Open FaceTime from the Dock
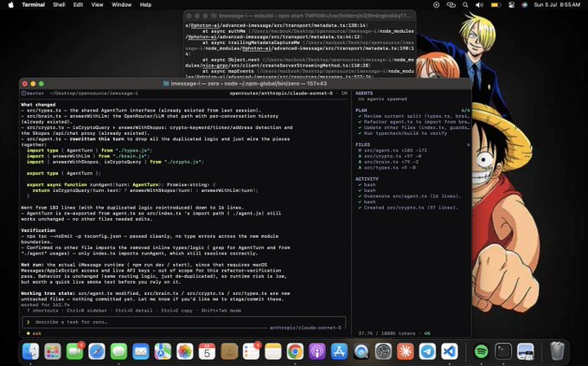 coord(74,351)
